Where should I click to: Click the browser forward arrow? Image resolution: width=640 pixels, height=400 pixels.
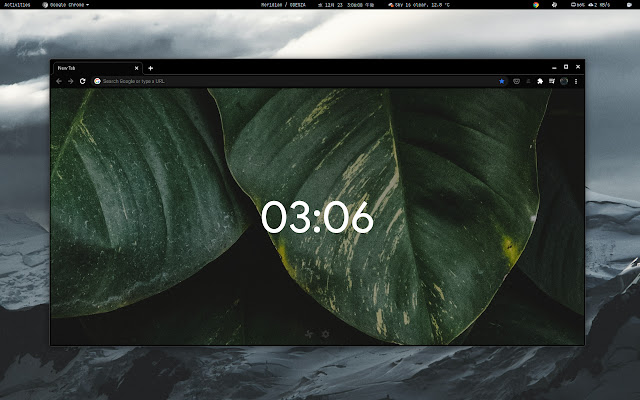coord(70,81)
